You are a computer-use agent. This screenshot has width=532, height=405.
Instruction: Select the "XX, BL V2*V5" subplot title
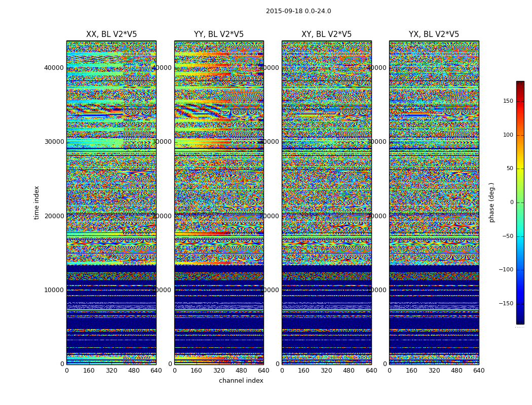point(111,34)
